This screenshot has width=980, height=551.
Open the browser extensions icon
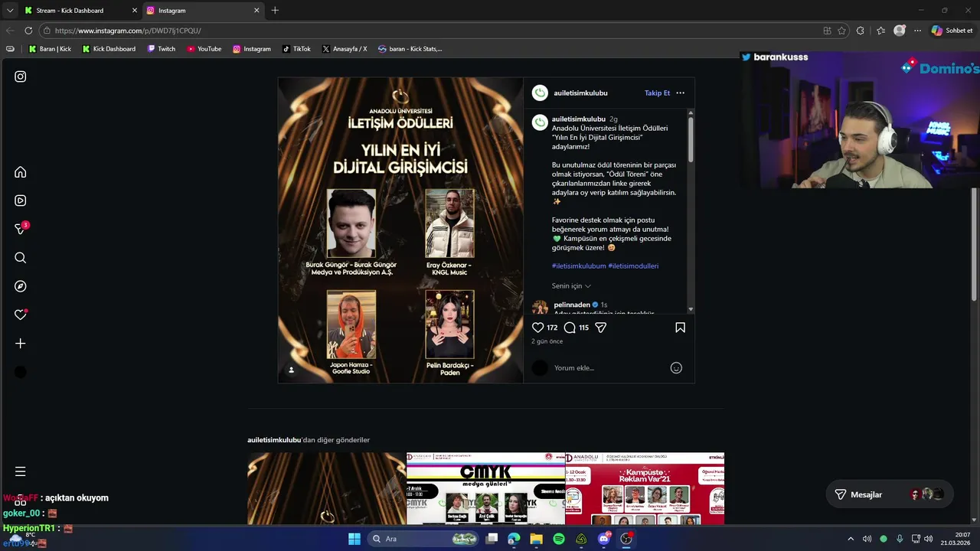pos(861,31)
